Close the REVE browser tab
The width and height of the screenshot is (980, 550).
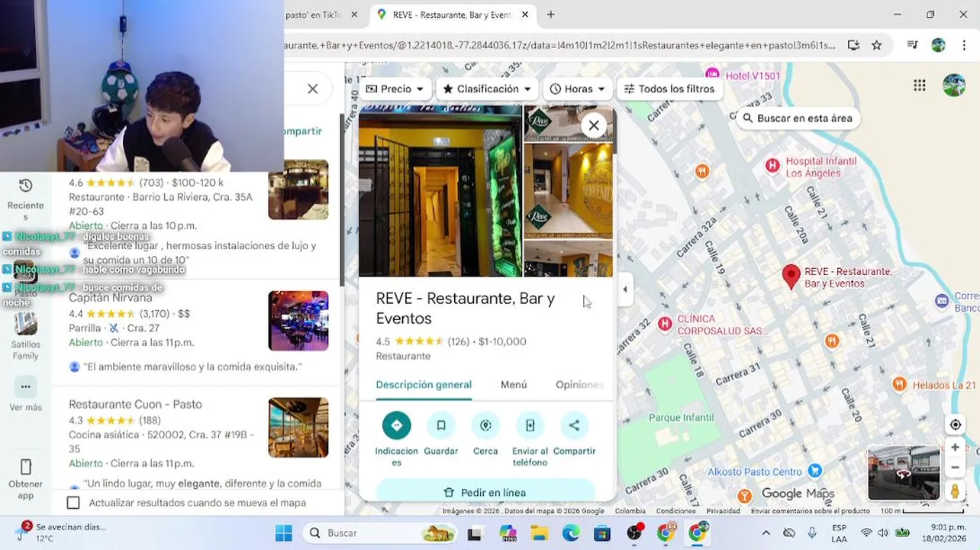click(525, 15)
